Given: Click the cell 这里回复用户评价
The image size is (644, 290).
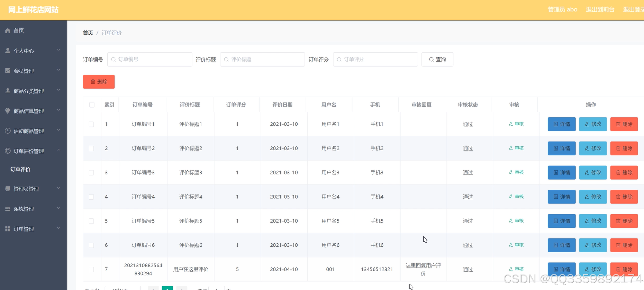Looking at the screenshot, I should [x=423, y=269].
